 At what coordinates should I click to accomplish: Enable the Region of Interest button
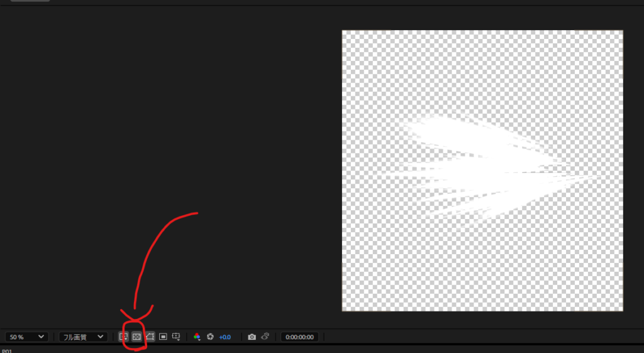[x=163, y=337]
